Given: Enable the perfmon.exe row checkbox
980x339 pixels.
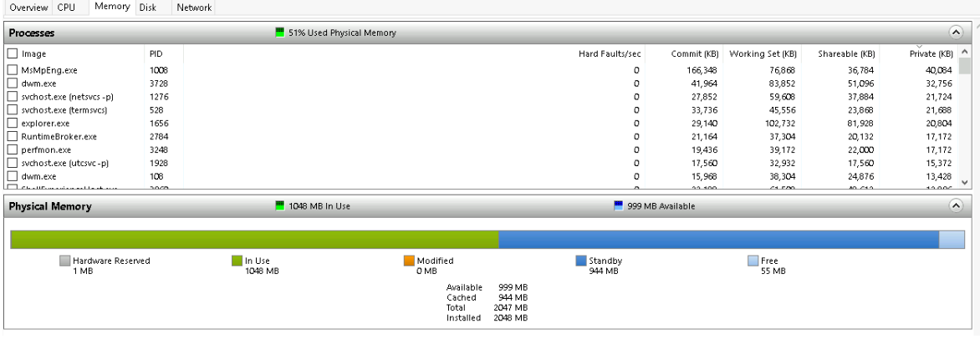Looking at the screenshot, I should tap(13, 149).
